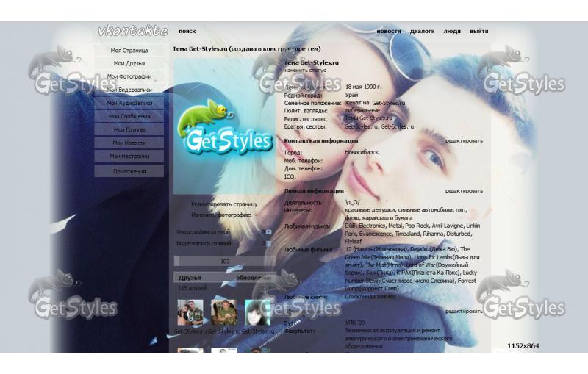Click hometown value Урай
The image size is (588, 374).
pyautogui.click(x=351, y=96)
